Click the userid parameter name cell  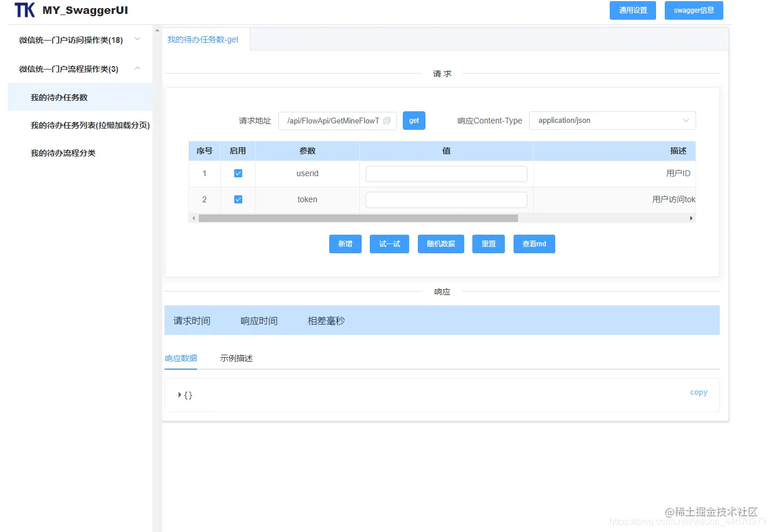(x=307, y=173)
